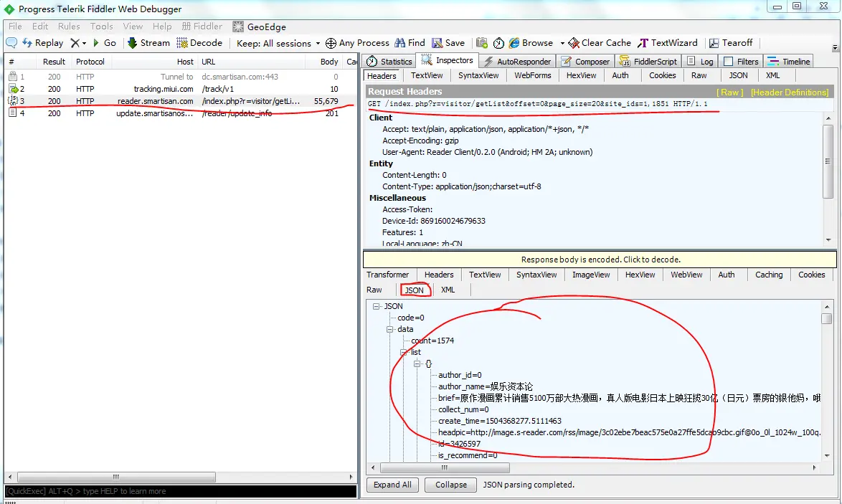The width and height of the screenshot is (842, 504).
Task: Select session 2 tracking.miui.com icon
Action: click(x=14, y=89)
